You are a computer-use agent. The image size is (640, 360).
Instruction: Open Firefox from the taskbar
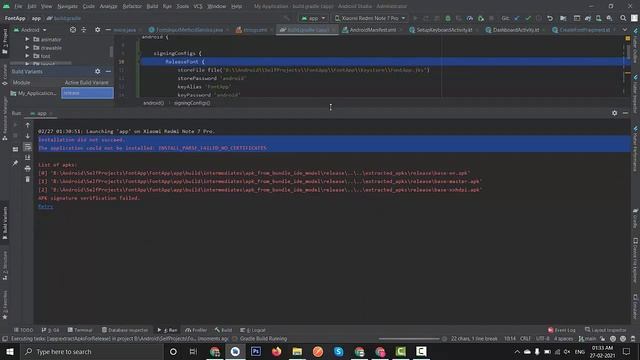tap(277, 351)
